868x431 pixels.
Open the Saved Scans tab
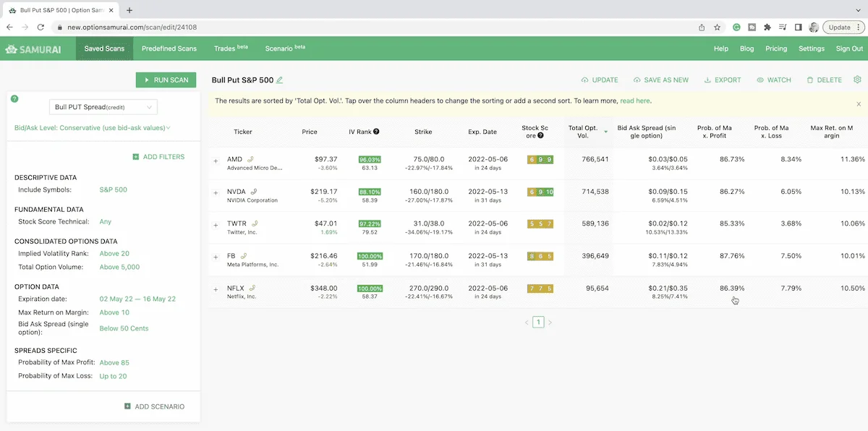pyautogui.click(x=104, y=49)
